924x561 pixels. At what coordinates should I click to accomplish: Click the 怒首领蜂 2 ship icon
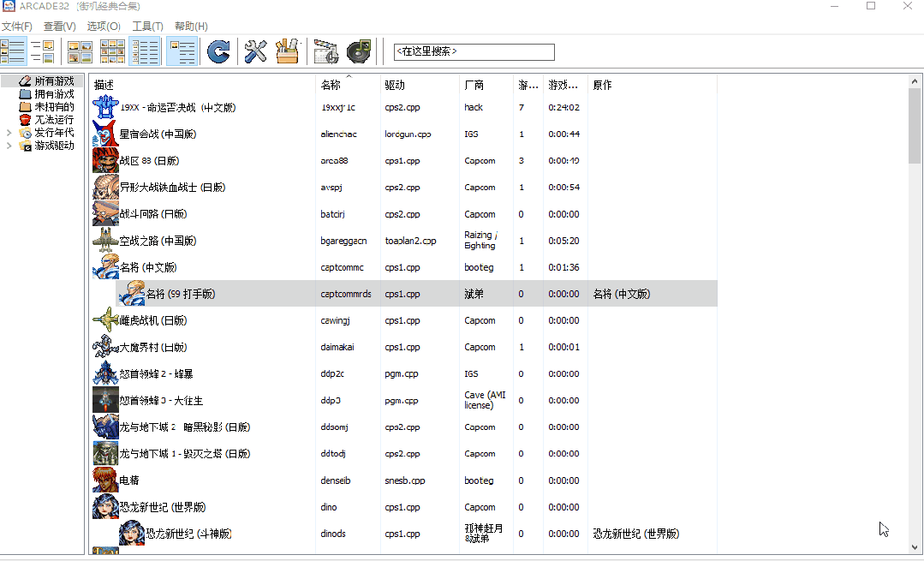(x=105, y=373)
